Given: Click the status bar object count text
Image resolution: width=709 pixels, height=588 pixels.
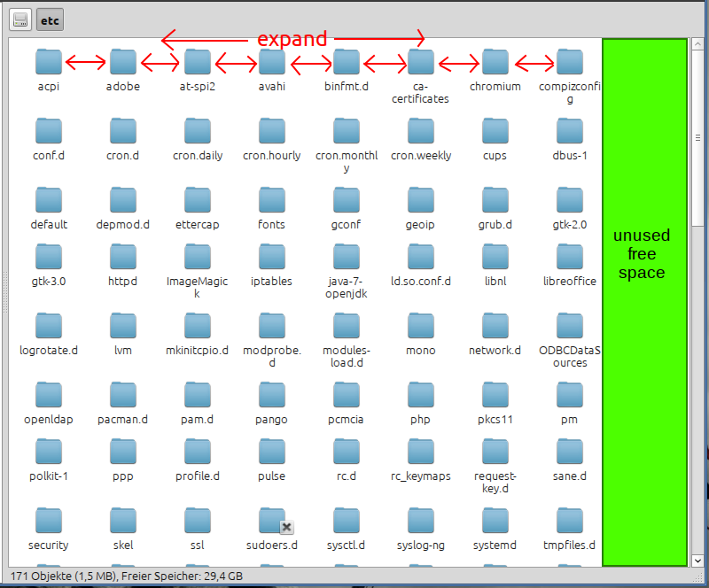Looking at the screenshot, I should point(125,576).
